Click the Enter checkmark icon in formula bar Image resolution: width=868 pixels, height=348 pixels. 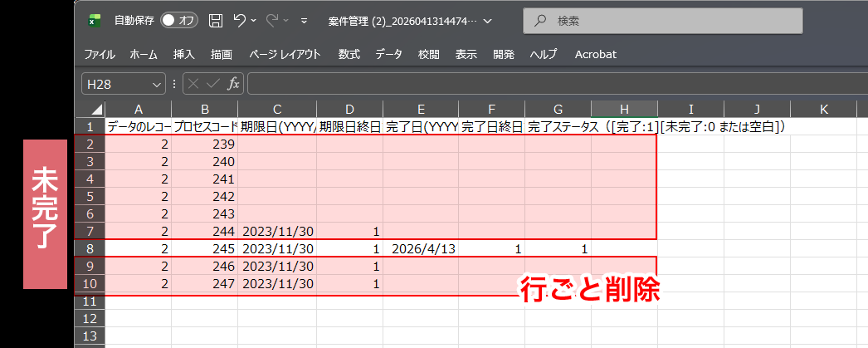pos(213,84)
